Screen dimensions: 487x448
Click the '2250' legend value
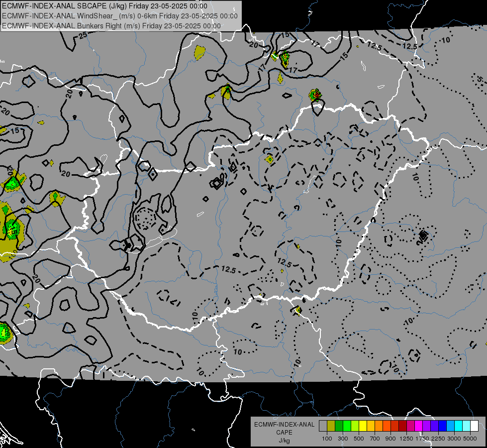click(438, 439)
